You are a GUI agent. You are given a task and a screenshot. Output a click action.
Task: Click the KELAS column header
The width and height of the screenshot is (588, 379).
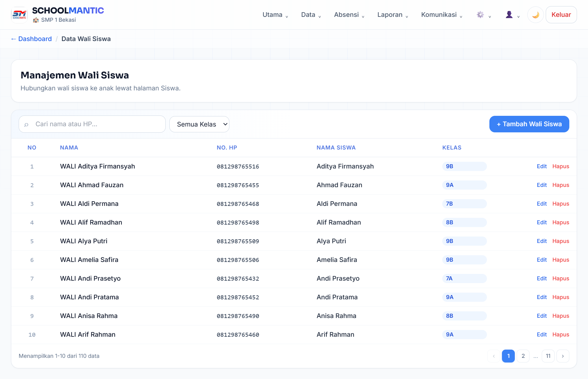pos(452,148)
